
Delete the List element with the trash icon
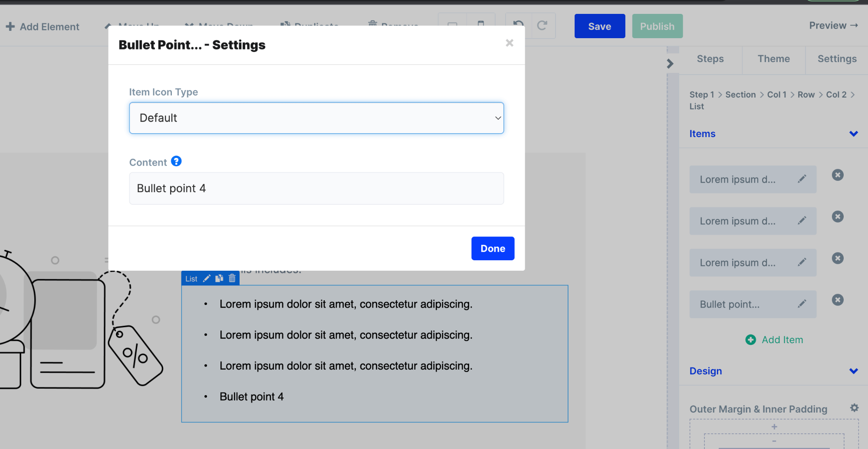(x=232, y=279)
